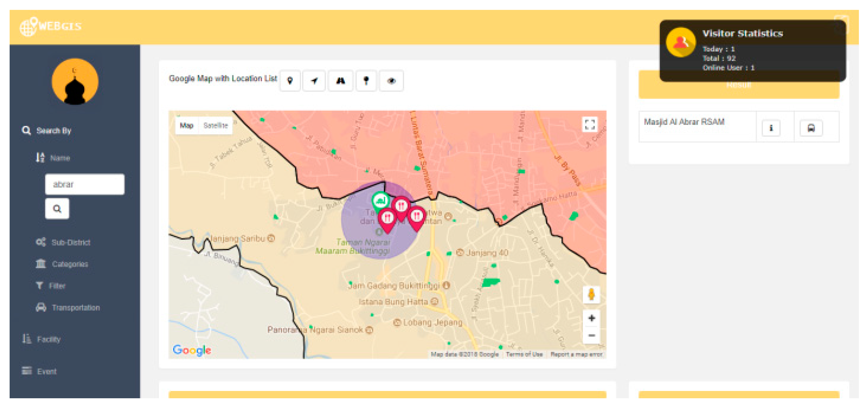Select the Map view type
Screen dimensions: 868x411
(x=186, y=126)
